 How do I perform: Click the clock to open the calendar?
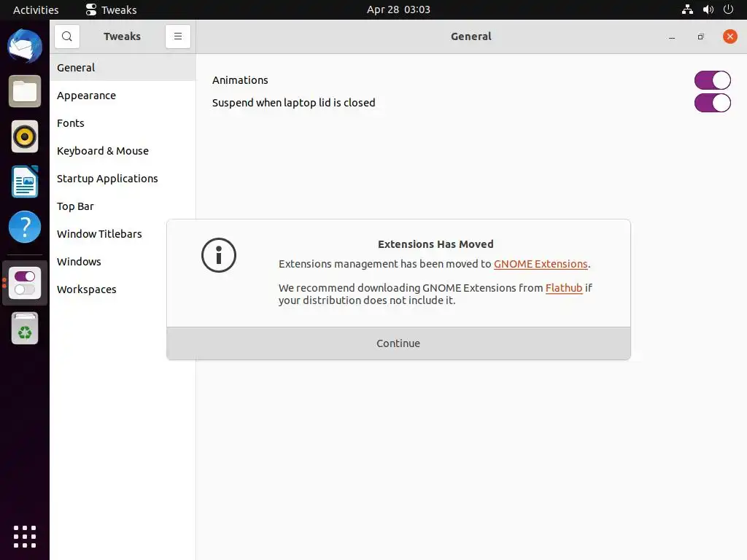click(x=398, y=9)
